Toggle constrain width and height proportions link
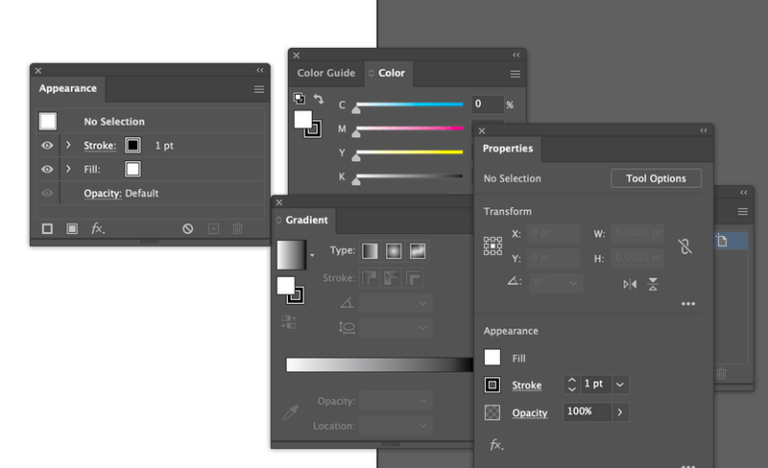 tap(685, 246)
